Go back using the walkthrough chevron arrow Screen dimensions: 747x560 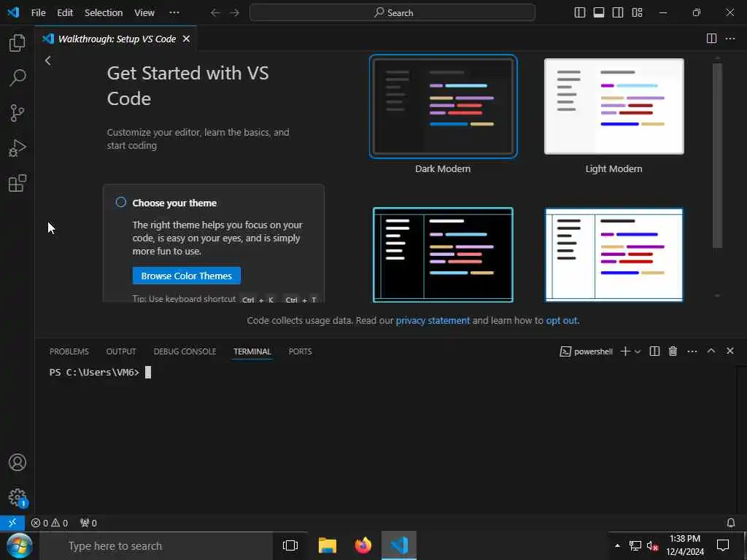click(47, 61)
